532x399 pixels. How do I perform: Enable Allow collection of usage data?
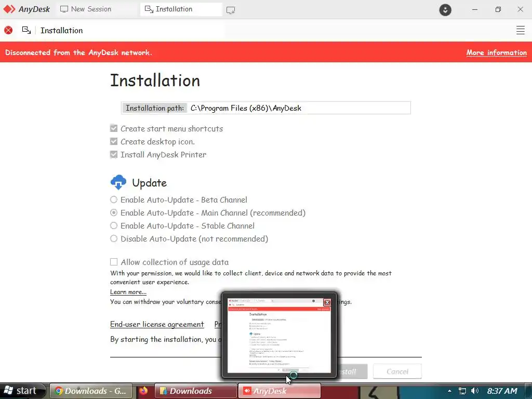114,262
